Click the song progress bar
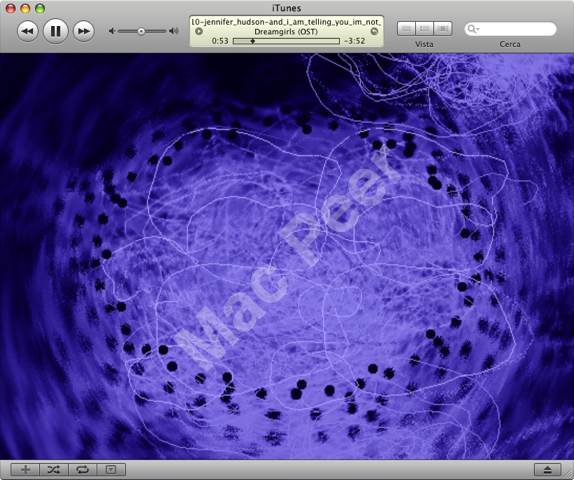 pos(286,41)
